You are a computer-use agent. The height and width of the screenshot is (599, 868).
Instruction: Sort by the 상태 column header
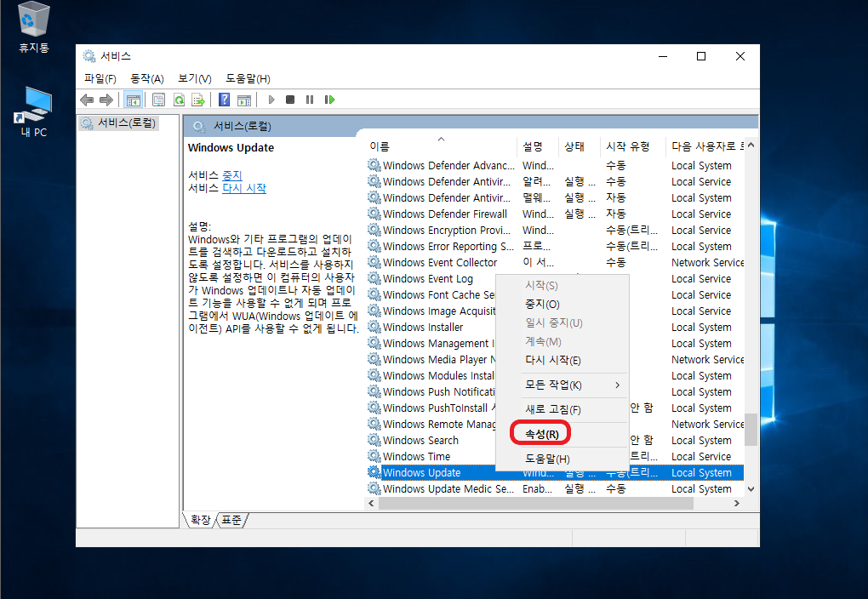tap(579, 146)
